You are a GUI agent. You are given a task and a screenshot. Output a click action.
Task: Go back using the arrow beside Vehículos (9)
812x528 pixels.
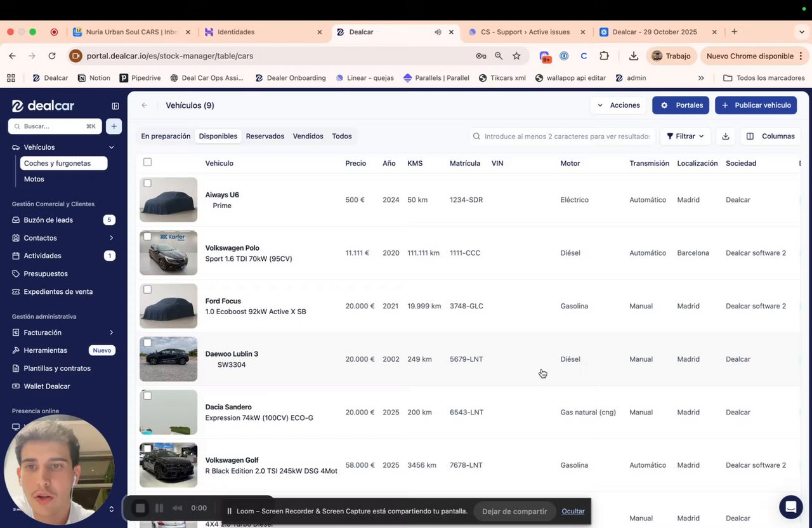tap(145, 105)
